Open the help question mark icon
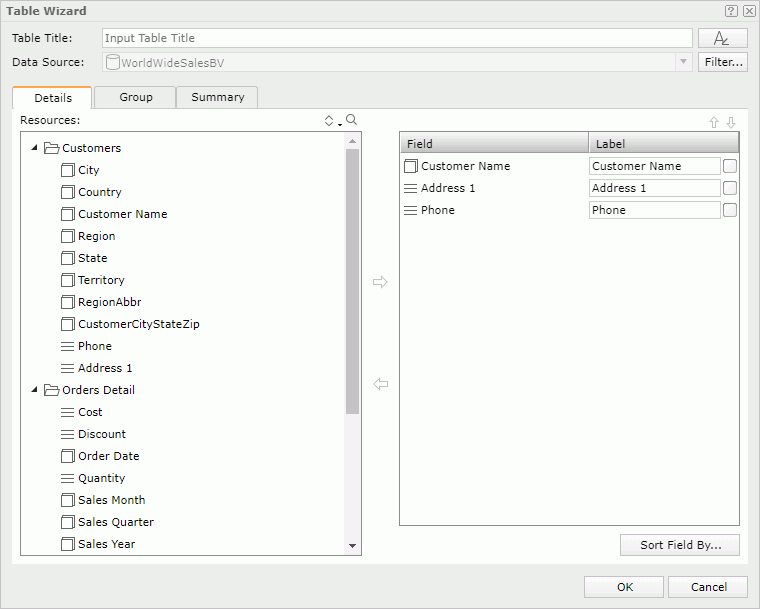Image resolution: width=760 pixels, height=609 pixels. click(731, 11)
